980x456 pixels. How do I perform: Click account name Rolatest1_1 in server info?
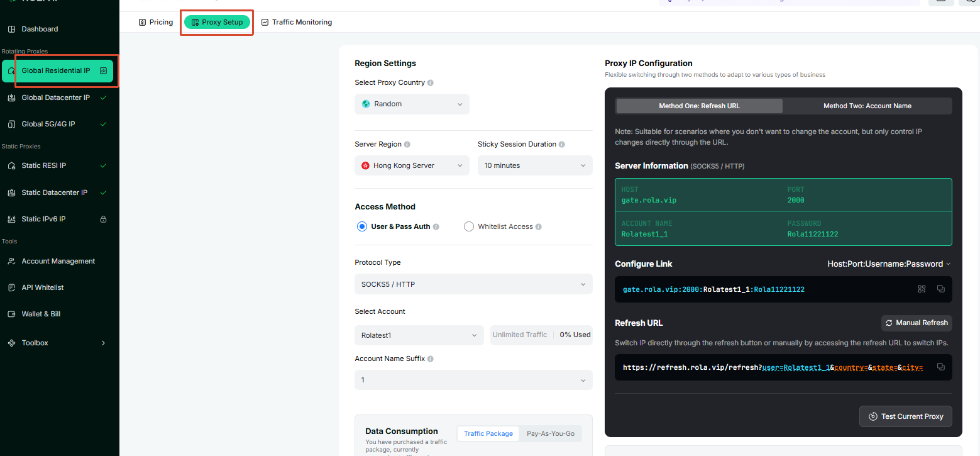point(644,234)
